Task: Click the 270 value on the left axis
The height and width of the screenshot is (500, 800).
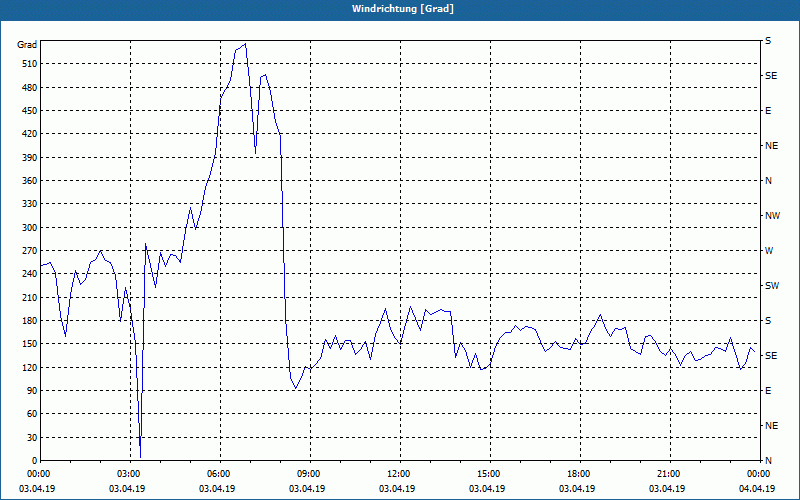Action: point(30,251)
